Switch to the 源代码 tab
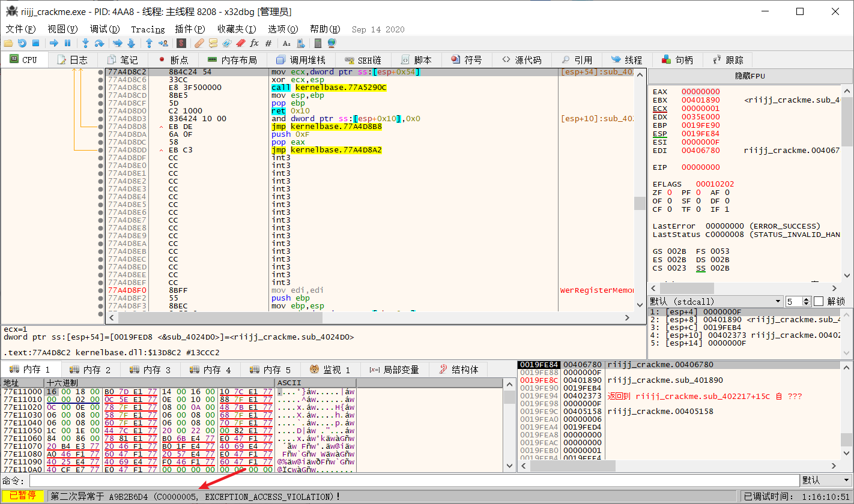 tap(521, 60)
